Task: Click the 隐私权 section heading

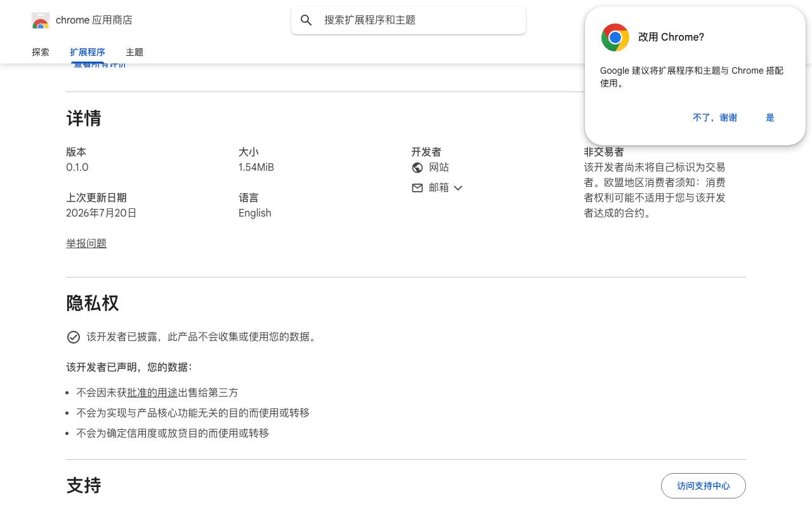Action: point(93,304)
